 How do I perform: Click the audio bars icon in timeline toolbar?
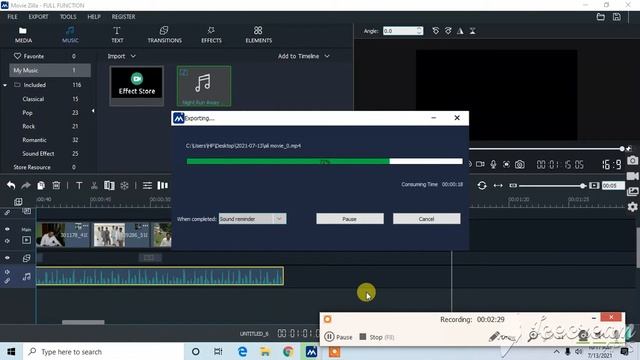click(162, 186)
